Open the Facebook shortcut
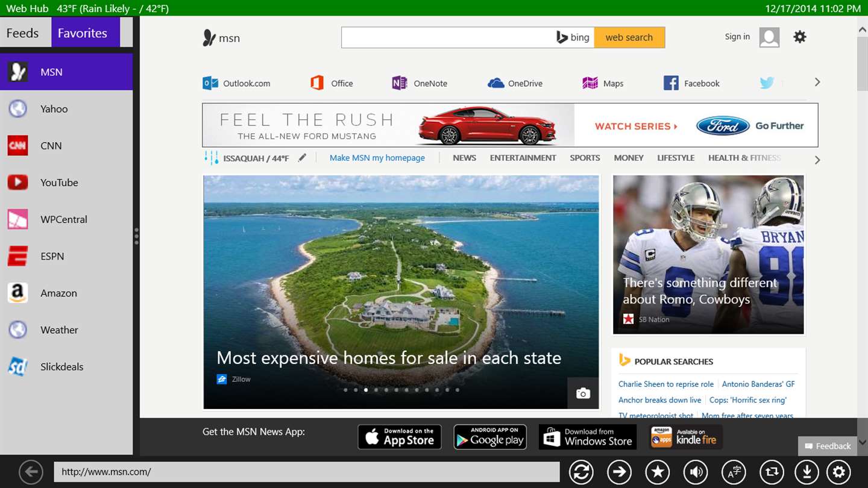868x488 pixels. tap(691, 83)
